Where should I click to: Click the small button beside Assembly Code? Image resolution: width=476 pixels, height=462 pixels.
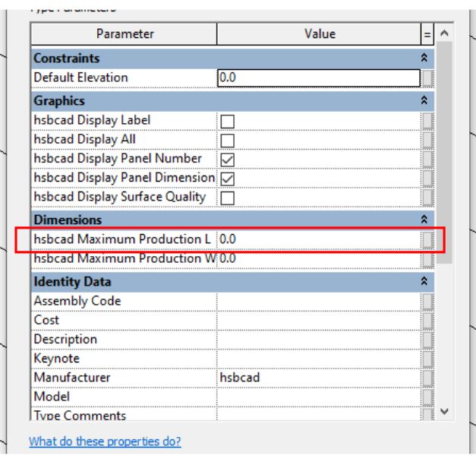pyautogui.click(x=428, y=301)
